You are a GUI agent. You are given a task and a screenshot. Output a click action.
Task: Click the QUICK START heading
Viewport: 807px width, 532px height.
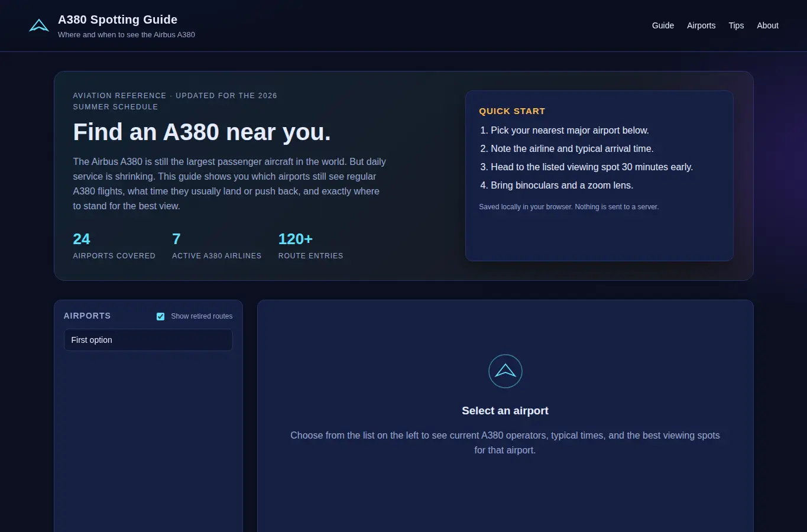[x=512, y=111]
